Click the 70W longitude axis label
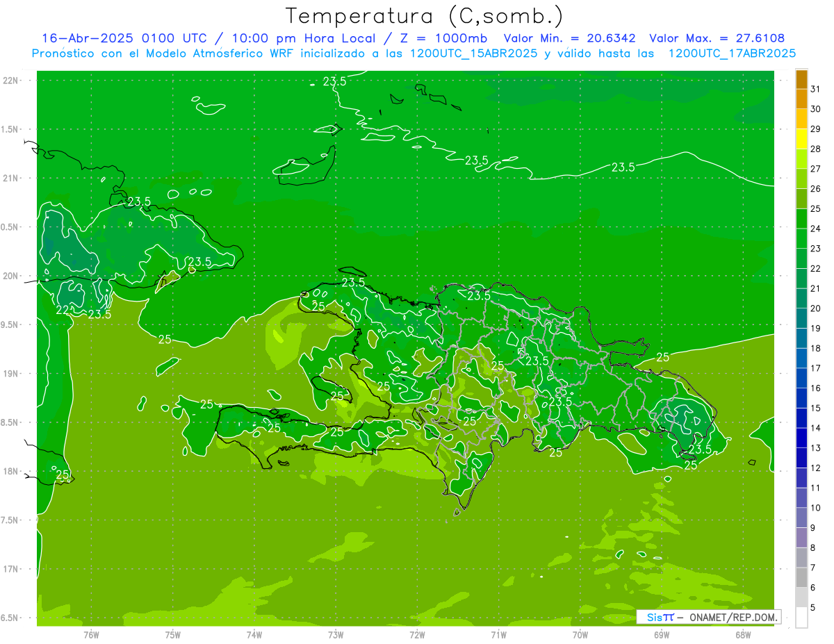834x644 pixels. pyautogui.click(x=580, y=635)
